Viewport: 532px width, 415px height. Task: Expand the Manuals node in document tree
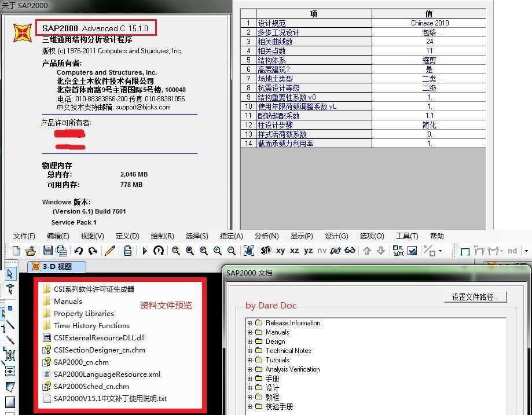250,332
